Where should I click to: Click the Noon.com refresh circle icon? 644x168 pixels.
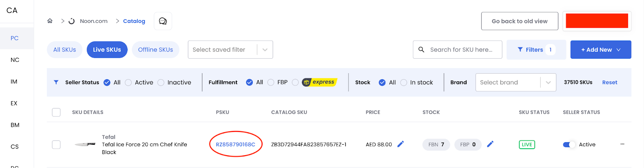coord(72,21)
